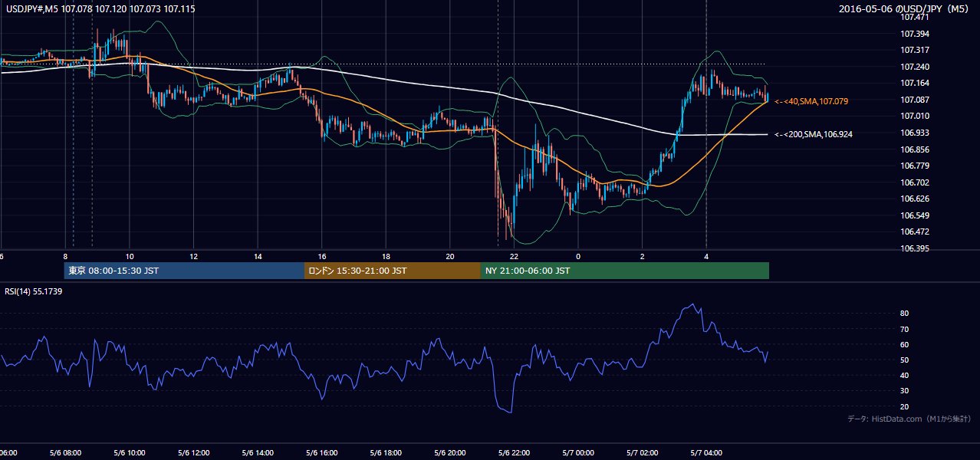Select the Tokyo 08:00-15:30 JST session bar

[184, 271]
